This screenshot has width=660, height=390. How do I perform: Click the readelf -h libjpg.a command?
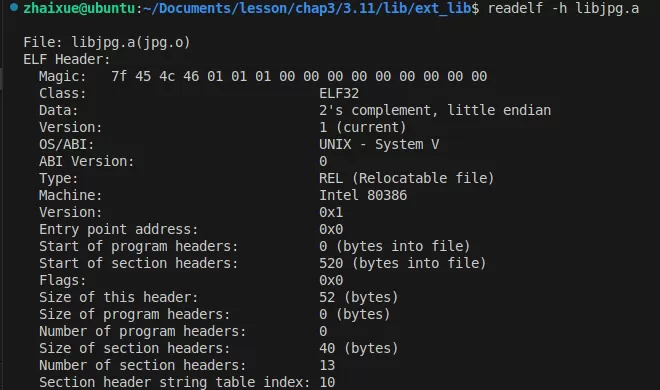pos(563,8)
